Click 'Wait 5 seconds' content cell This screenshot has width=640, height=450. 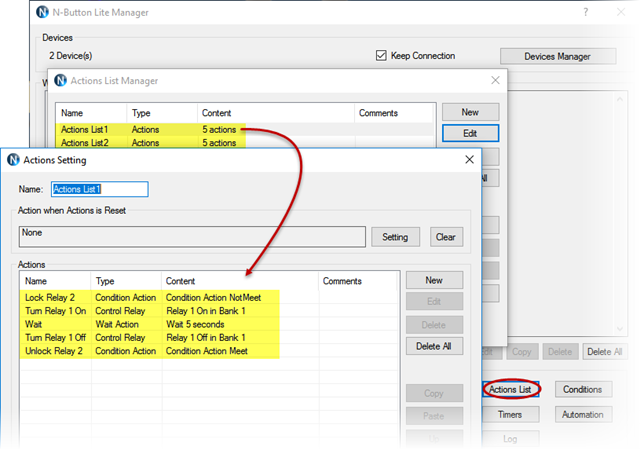coord(195,324)
